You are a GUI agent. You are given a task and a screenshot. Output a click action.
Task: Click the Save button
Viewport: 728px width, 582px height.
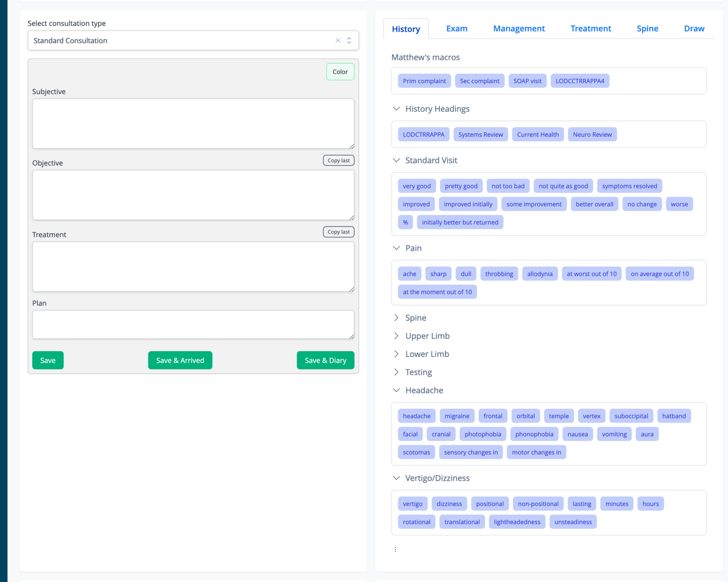tap(48, 360)
